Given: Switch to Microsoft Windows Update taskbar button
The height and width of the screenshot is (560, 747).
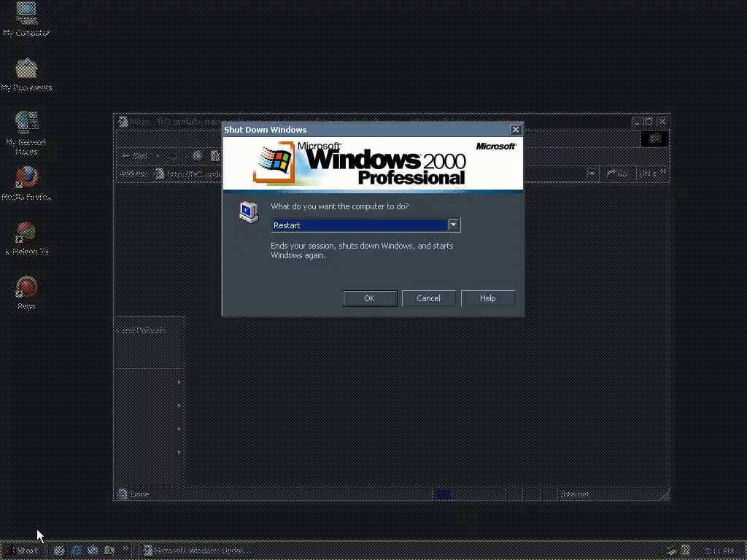Looking at the screenshot, I should 197,551.
